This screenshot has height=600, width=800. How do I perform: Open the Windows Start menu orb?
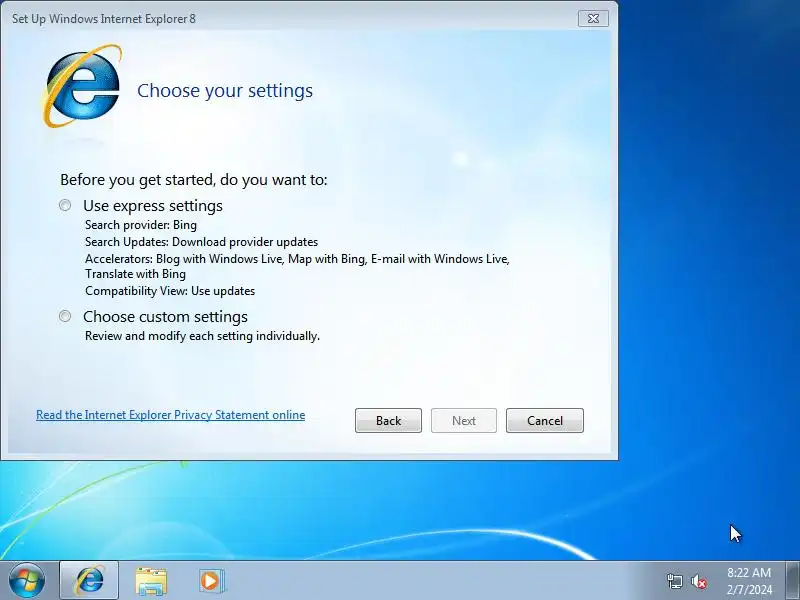pos(26,580)
